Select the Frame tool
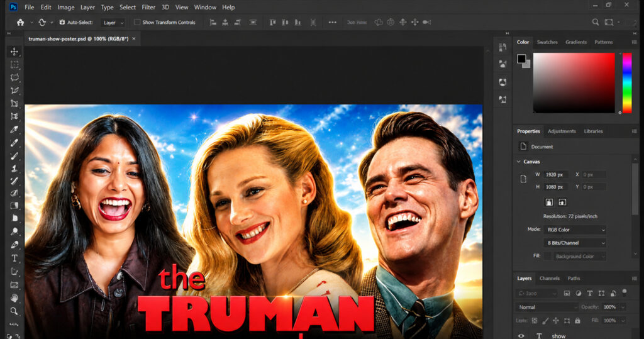Viewport: 644px width, 339px height. point(14,116)
